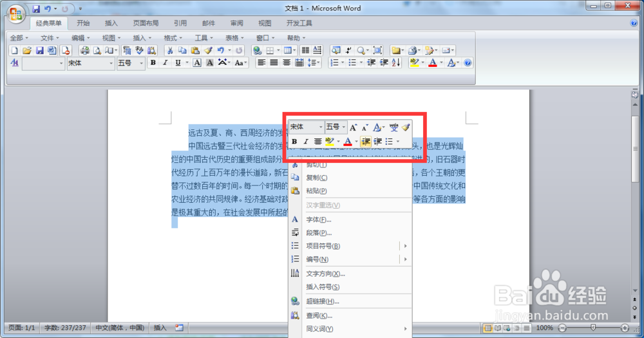This screenshot has height=338, width=644.
Task: Click the yellow highlight color on the mini toolbar
Action: pyautogui.click(x=329, y=142)
